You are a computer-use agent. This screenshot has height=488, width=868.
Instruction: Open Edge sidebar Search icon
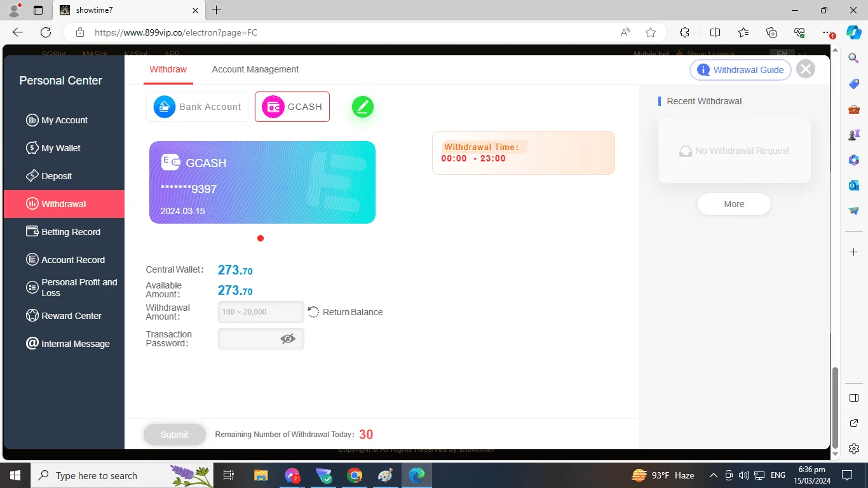click(x=854, y=58)
